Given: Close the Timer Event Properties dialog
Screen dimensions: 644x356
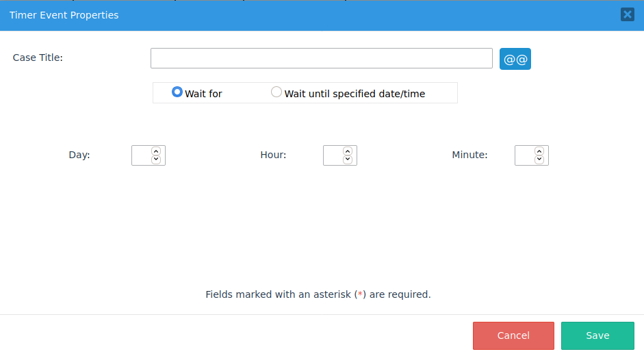Looking at the screenshot, I should pos(627,14).
